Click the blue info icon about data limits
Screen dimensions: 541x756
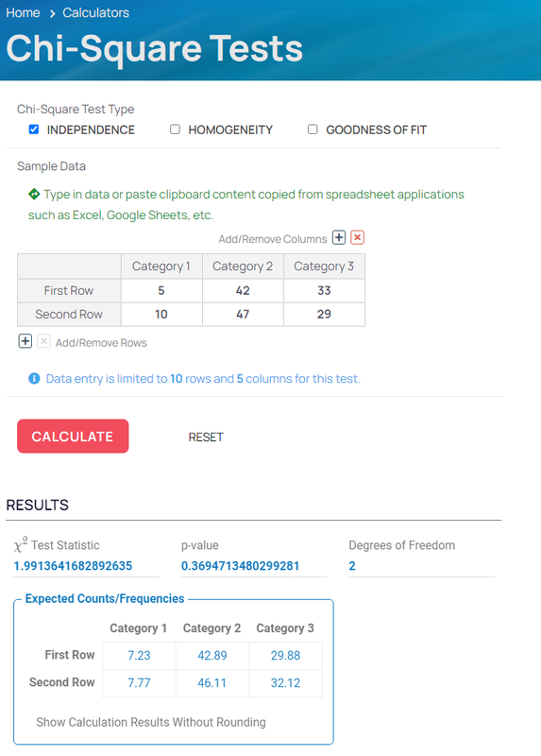(34, 379)
